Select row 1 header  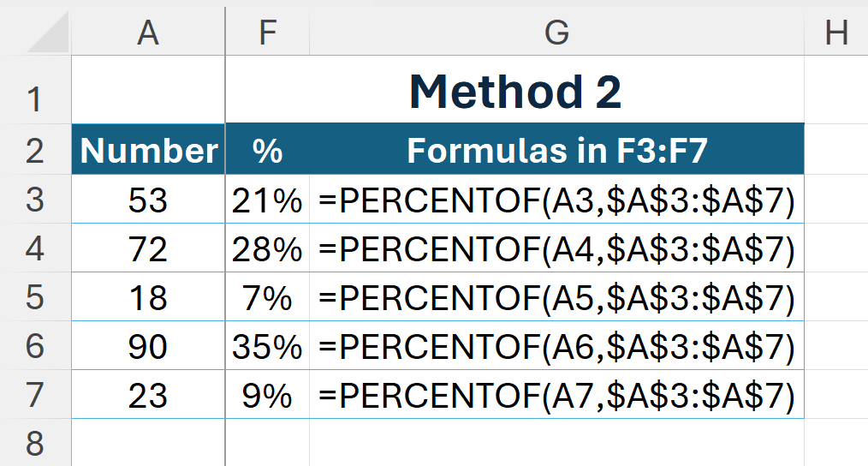35,90
